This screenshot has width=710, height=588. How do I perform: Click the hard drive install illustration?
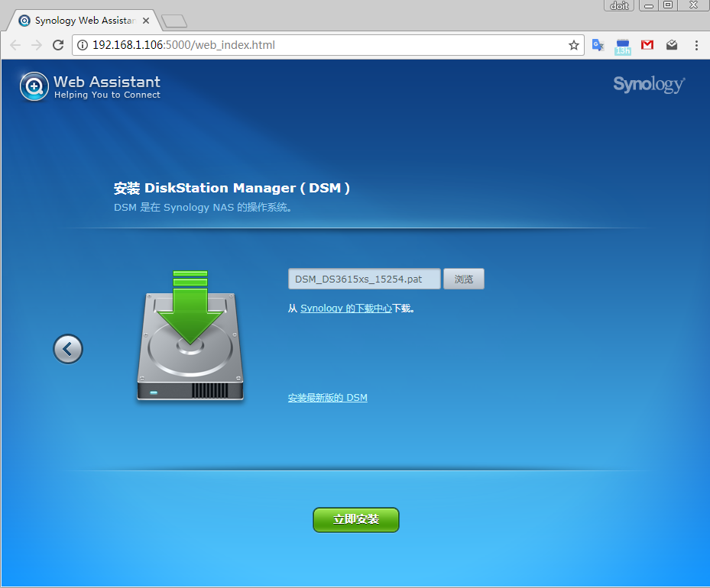click(190, 335)
